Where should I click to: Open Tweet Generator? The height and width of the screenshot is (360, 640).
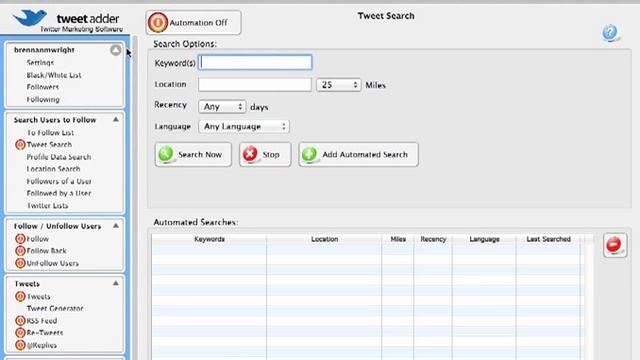(x=55, y=308)
